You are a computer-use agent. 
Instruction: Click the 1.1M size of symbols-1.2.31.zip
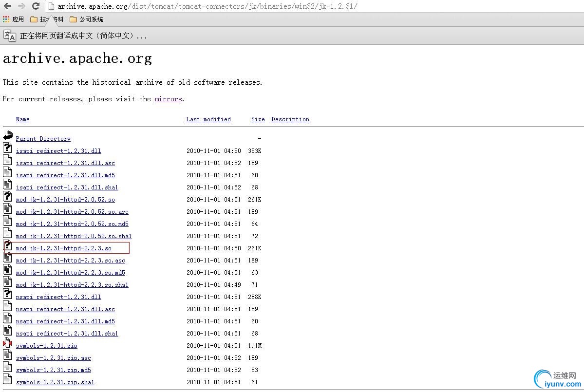[255, 346]
